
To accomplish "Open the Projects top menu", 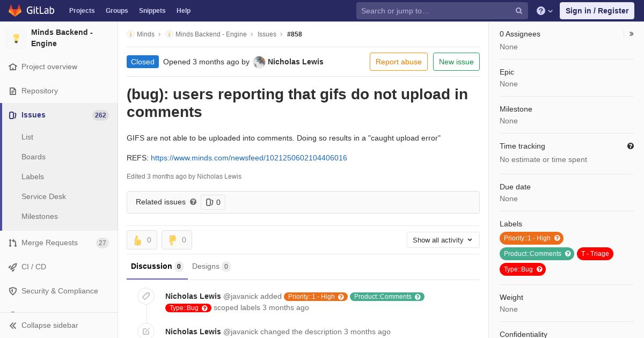I will pos(82,11).
